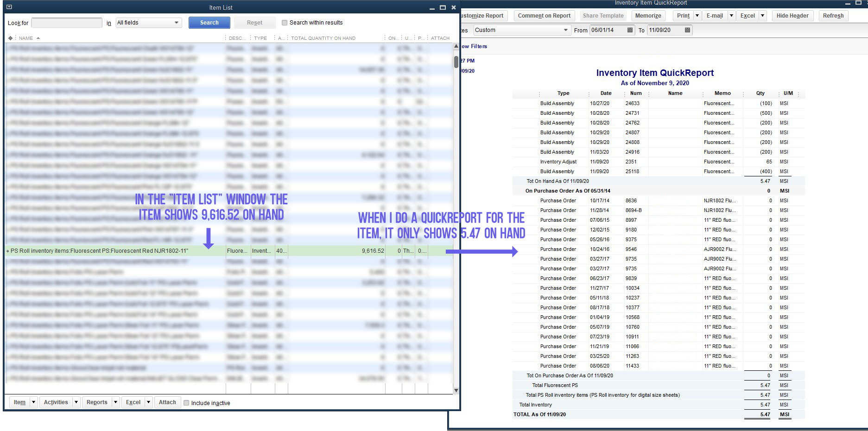868x431 pixels.
Task: Open the Item menu
Action: (19, 402)
